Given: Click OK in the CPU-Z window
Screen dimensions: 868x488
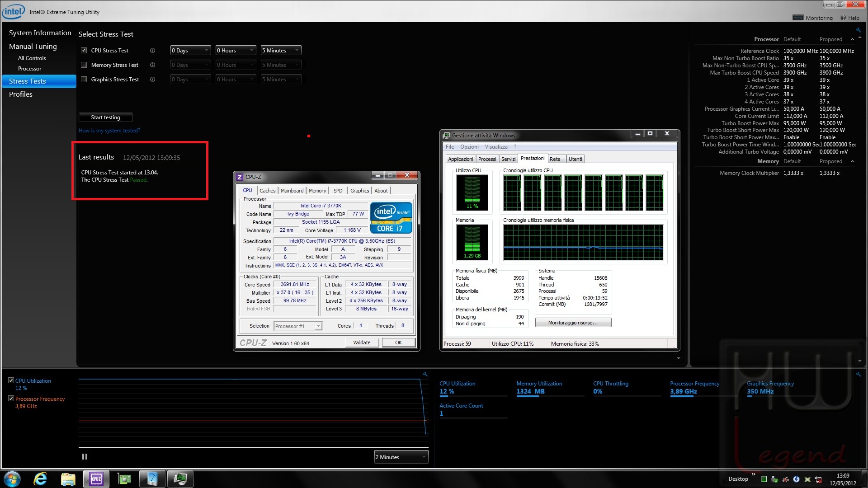Looking at the screenshot, I should [x=398, y=343].
